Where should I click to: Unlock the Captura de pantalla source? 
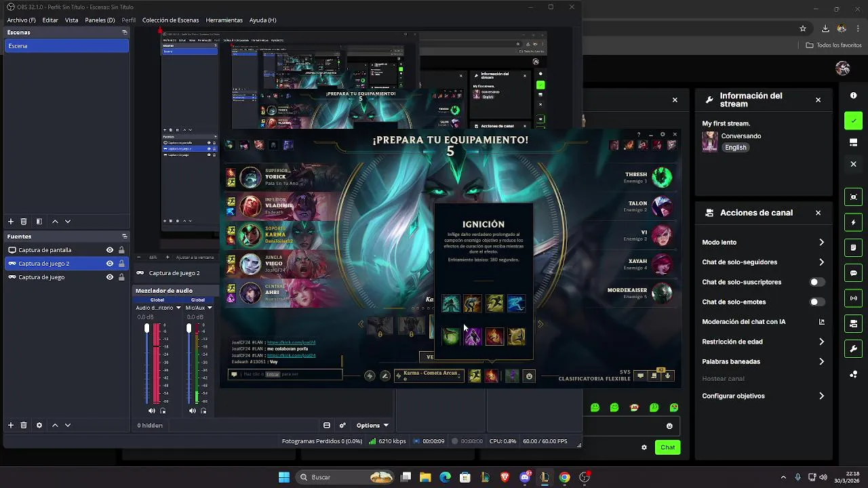pyautogui.click(x=121, y=250)
